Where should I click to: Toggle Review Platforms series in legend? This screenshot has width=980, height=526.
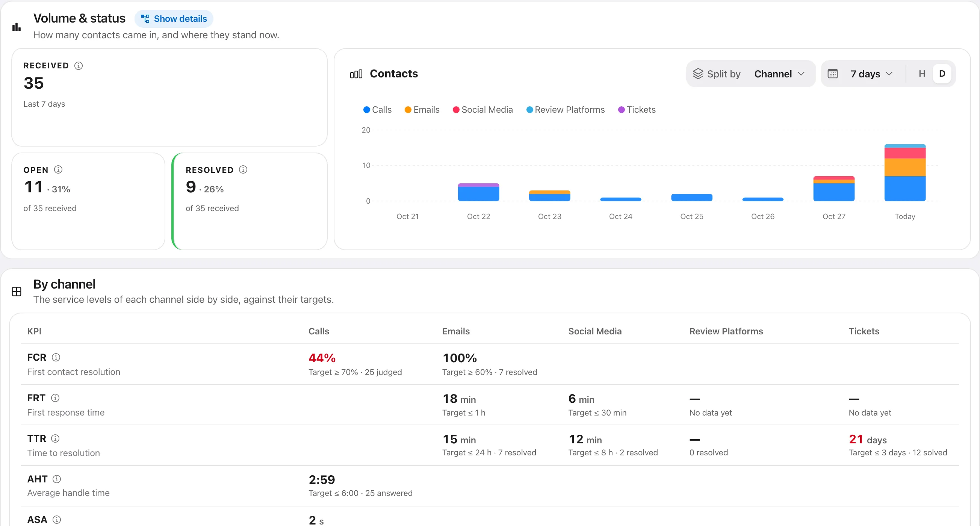[565, 110]
